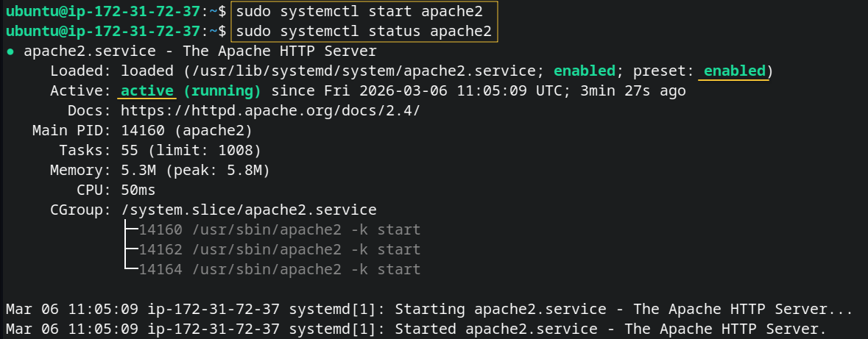This screenshot has height=339, width=868.
Task: Open the https://httpd.apache.org/docs/2.4/ link
Action: [x=271, y=111]
